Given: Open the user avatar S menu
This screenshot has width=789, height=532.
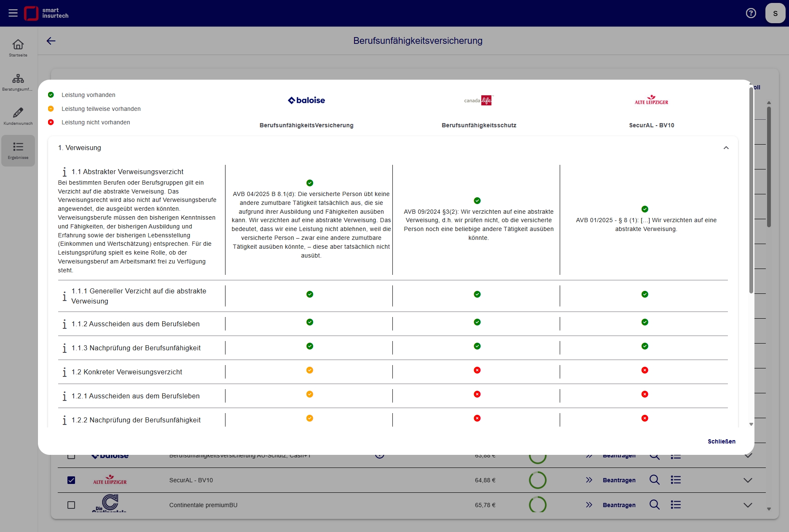Looking at the screenshot, I should [775, 13].
